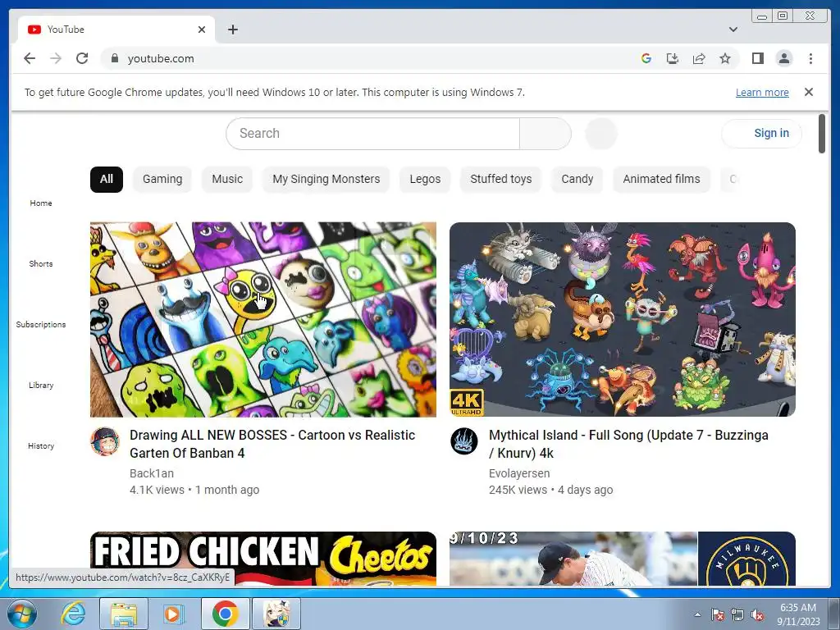Select the Gaming filter chip
Image resolution: width=840 pixels, height=630 pixels.
[x=162, y=179]
